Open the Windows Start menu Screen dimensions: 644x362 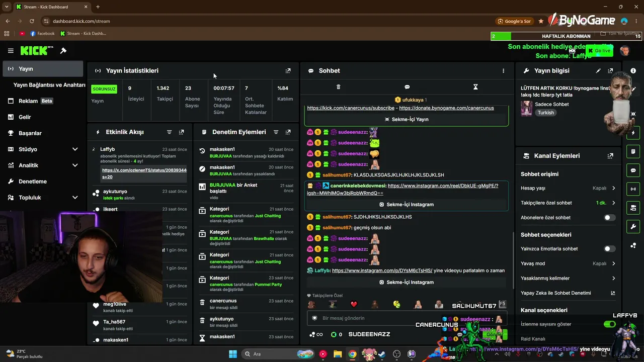(x=233, y=354)
